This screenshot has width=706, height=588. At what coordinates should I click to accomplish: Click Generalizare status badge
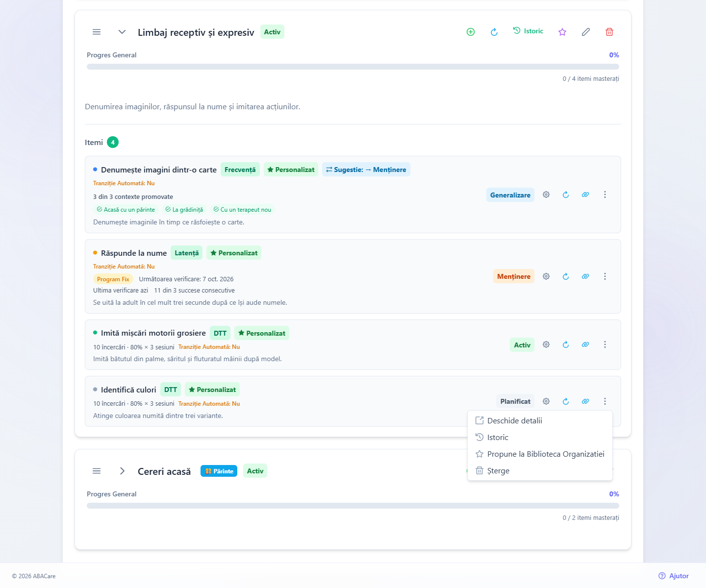(x=510, y=195)
